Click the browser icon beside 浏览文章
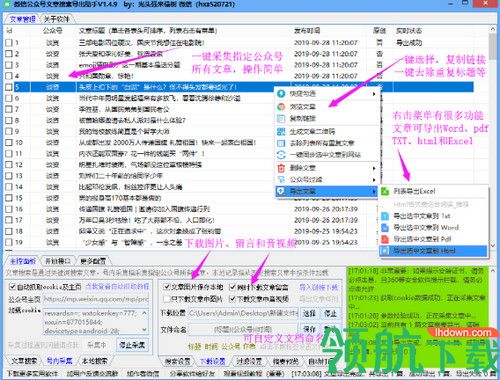Image resolution: width=500 pixels, height=380 pixels. point(281,107)
